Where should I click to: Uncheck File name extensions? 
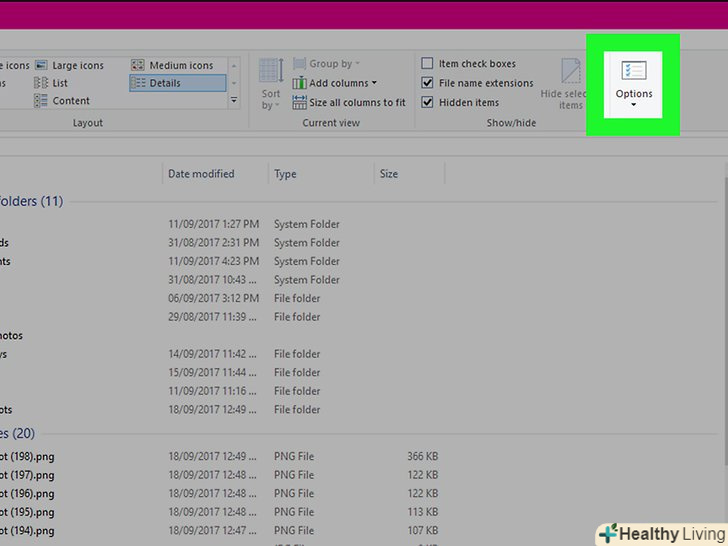coord(427,83)
